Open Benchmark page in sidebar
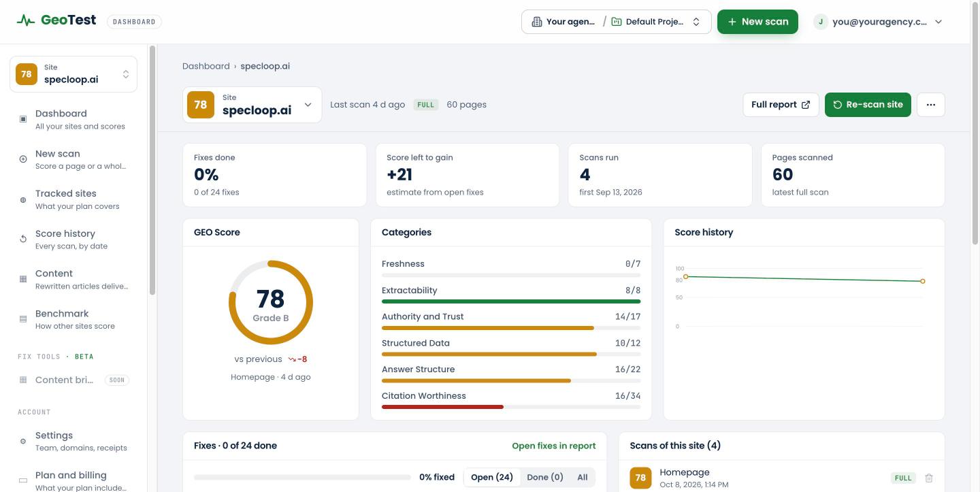This screenshot has width=980, height=492. tap(73, 319)
